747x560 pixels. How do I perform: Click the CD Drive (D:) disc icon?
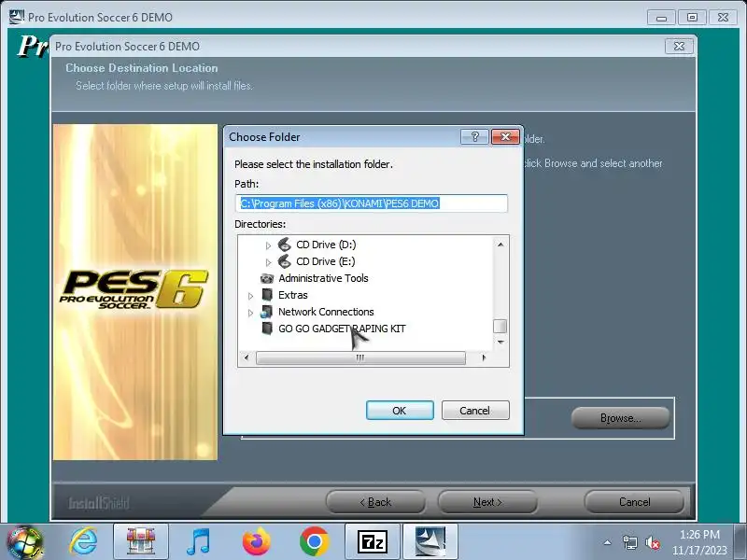pos(285,245)
